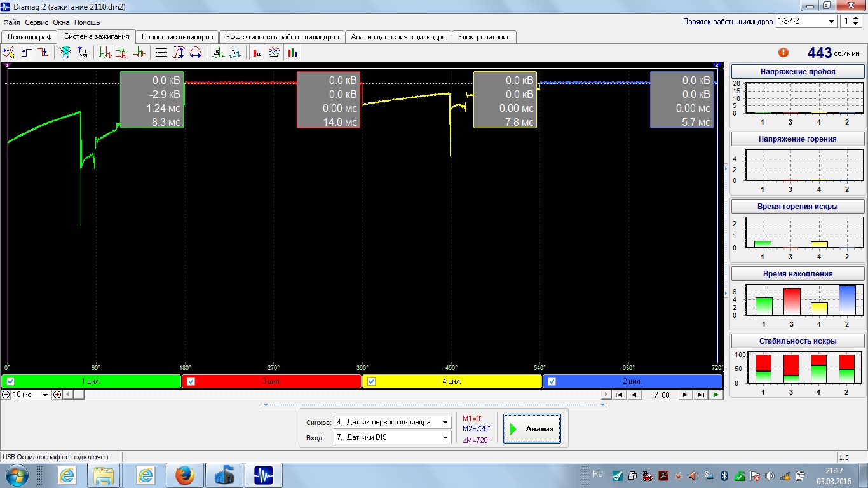Screen dimensions: 868x488
Task: Click the Windows Start button
Action: tap(16, 475)
